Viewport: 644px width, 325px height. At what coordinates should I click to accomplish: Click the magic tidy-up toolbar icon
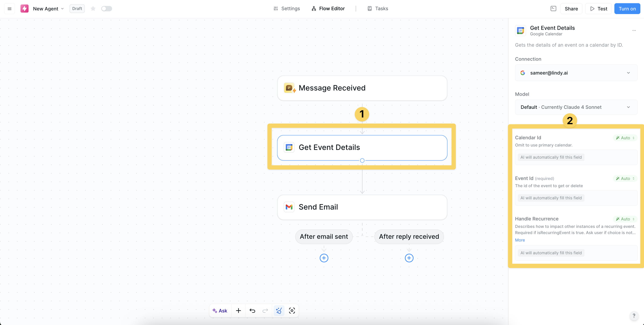point(279,311)
